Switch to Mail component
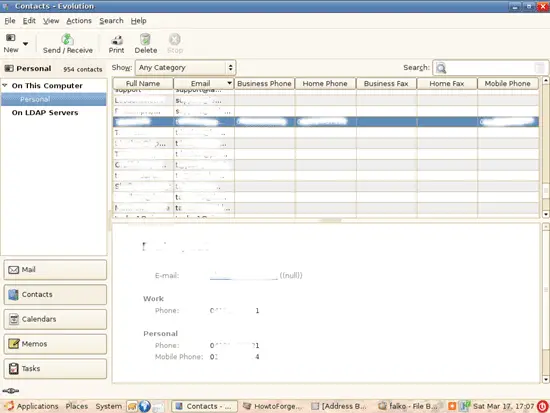Screen dimensions: 550x413 [55, 270]
